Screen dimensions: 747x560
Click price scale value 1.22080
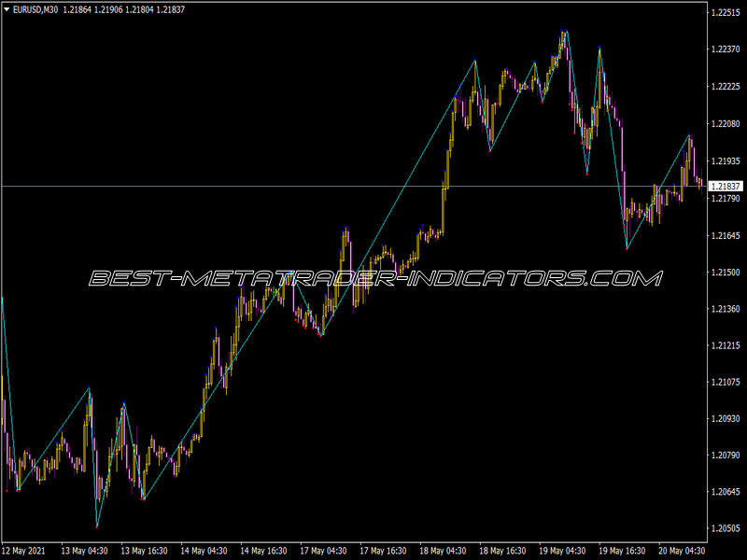726,124
